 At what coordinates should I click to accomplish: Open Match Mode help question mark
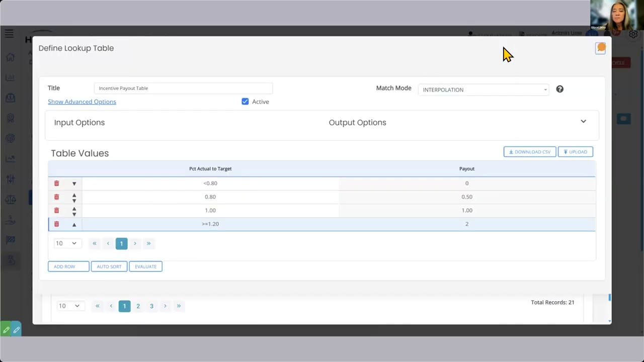pos(559,89)
